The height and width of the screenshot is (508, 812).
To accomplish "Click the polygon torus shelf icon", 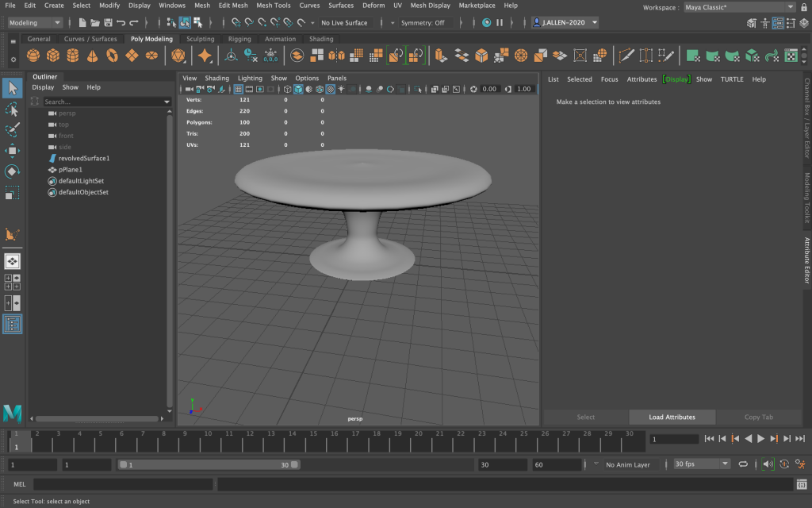I will [113, 56].
